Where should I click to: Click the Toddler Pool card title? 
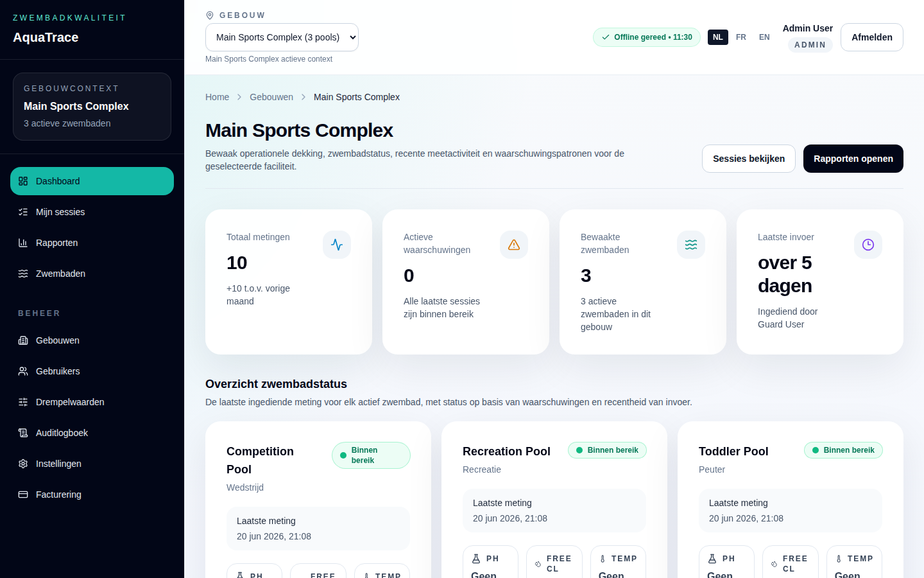[733, 451]
